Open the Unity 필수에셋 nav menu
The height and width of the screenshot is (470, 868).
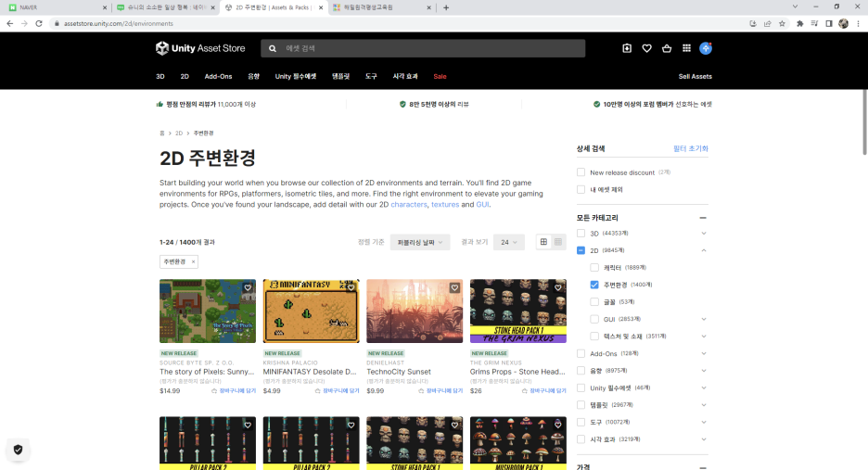click(x=296, y=76)
